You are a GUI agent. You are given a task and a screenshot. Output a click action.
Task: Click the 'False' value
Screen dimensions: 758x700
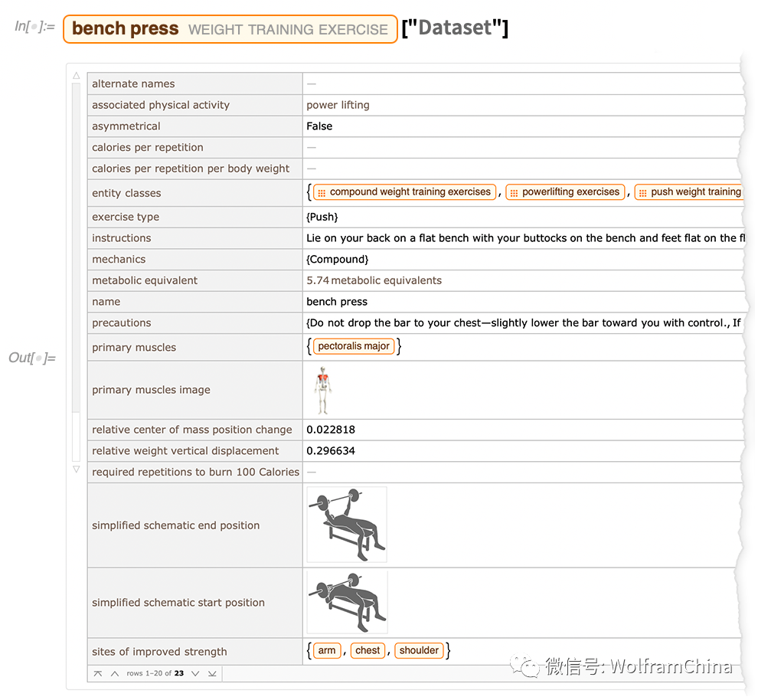(x=319, y=126)
